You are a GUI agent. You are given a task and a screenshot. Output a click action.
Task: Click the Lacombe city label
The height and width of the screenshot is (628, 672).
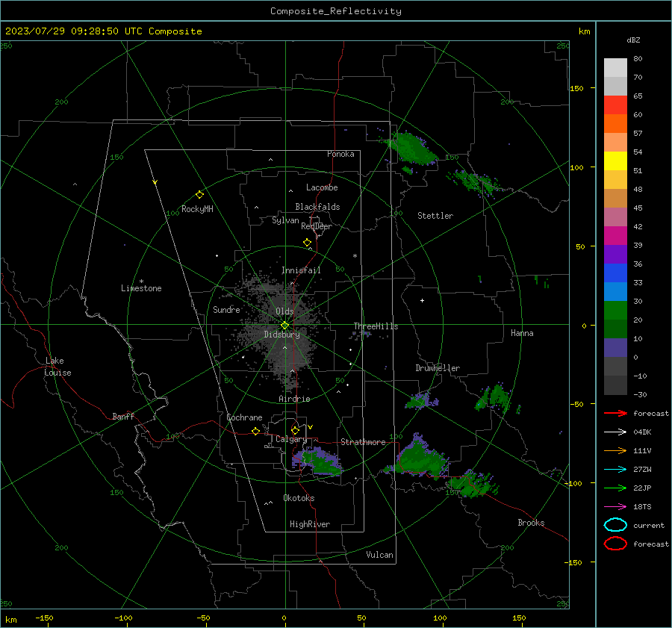pyautogui.click(x=322, y=187)
